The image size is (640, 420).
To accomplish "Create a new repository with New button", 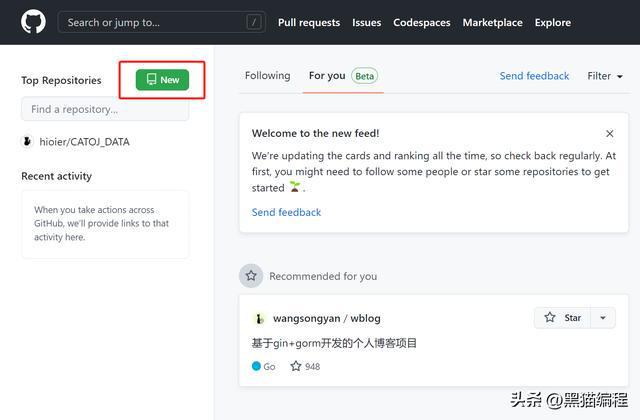I will click(x=162, y=80).
